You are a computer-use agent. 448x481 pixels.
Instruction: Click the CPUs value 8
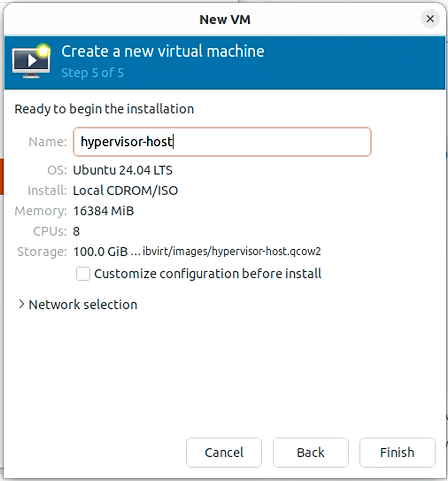pyautogui.click(x=76, y=231)
